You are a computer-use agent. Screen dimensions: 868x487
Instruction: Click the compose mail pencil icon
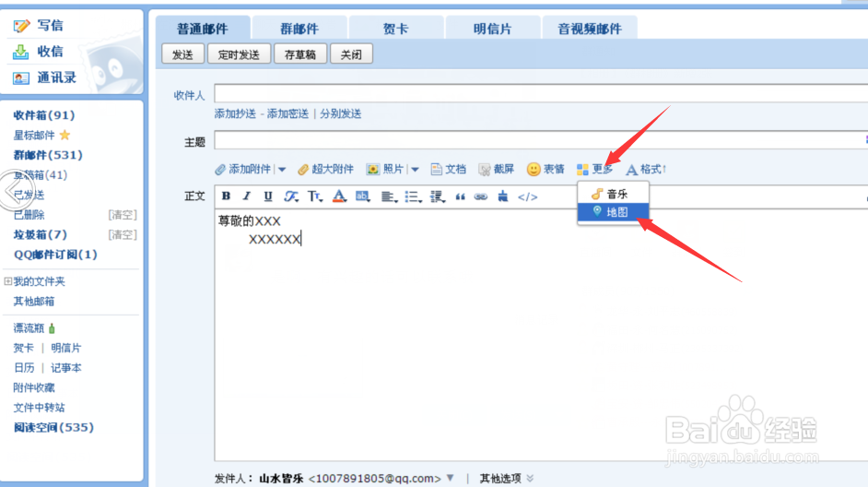pos(21,26)
